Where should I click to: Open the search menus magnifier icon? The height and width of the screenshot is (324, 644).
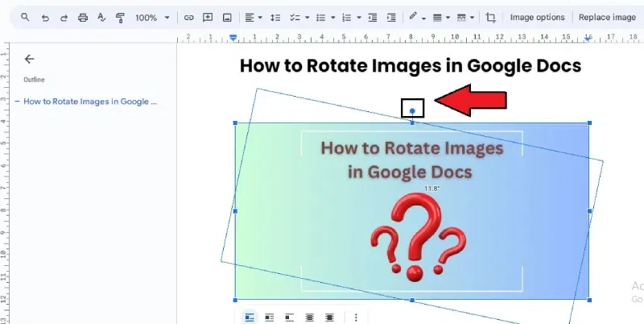[25, 17]
